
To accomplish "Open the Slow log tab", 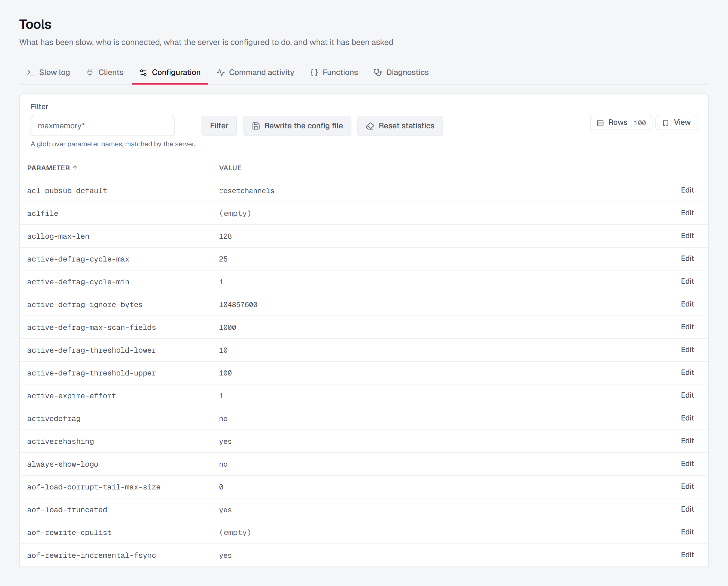I will [48, 72].
